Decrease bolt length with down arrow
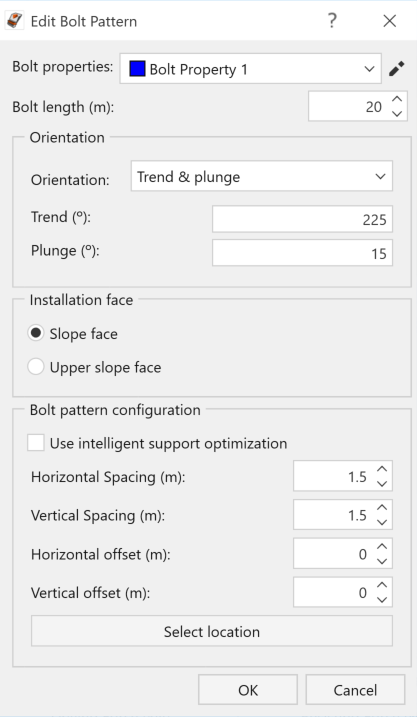 397,113
